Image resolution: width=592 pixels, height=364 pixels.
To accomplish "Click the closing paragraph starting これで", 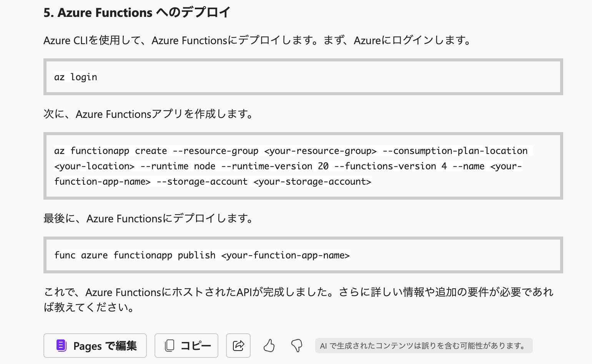I will [298, 299].
